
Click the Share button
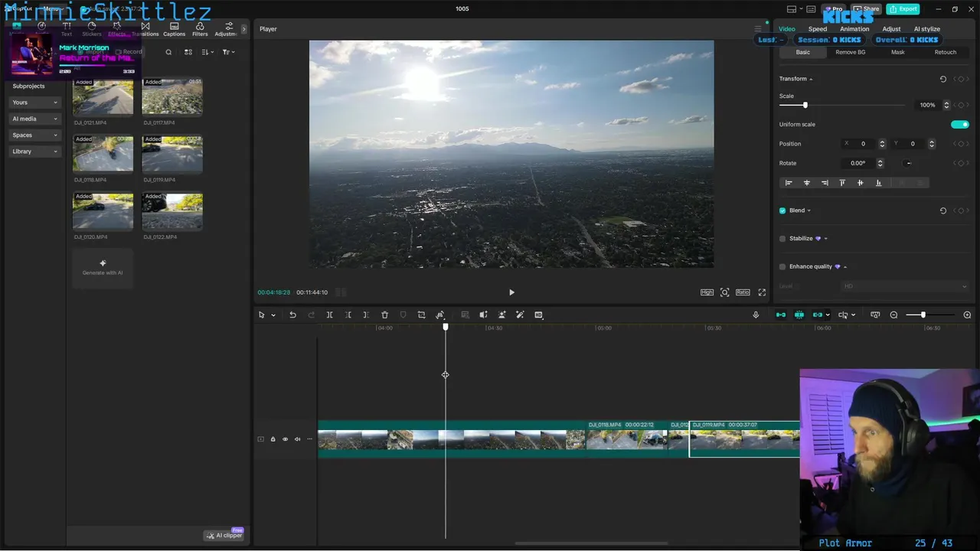pyautogui.click(x=867, y=9)
